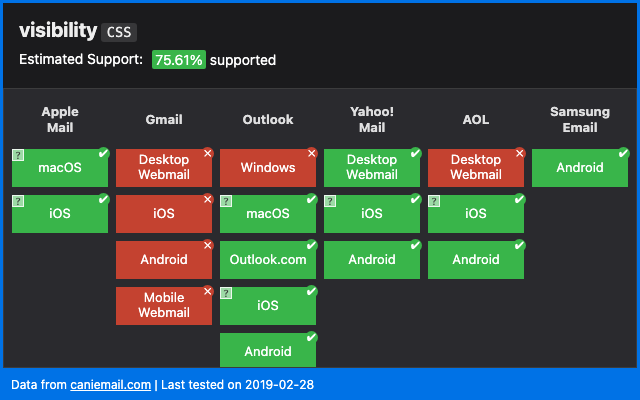
Task: Click the CSS category badge
Action: [119, 32]
